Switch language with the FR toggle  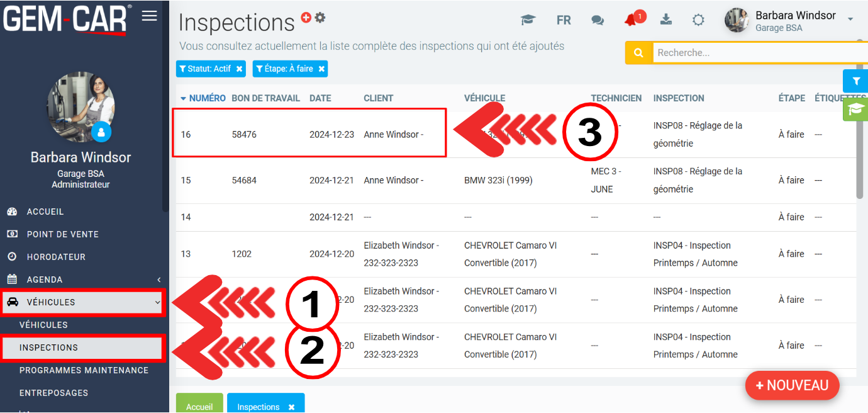tap(564, 20)
